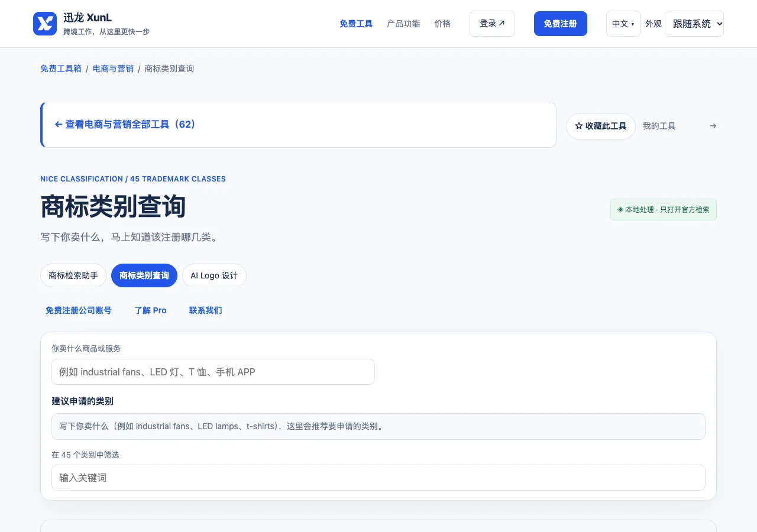757x532 pixels.
Task: Click the 写下你卖什么，马上知道该注册哪几类。 subtitle
Action: [130, 238]
